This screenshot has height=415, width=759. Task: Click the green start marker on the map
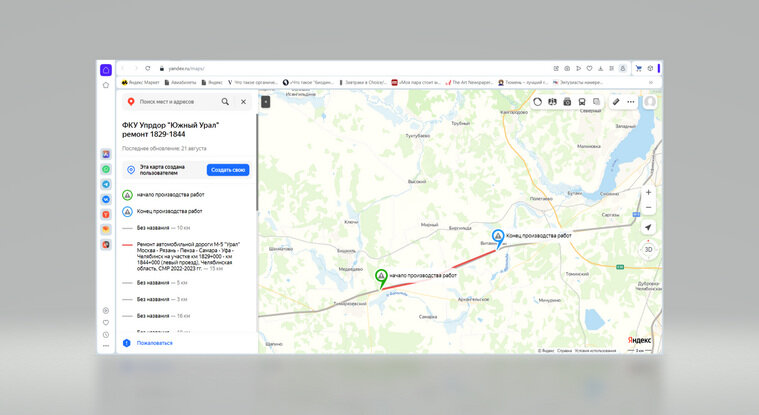(x=381, y=277)
